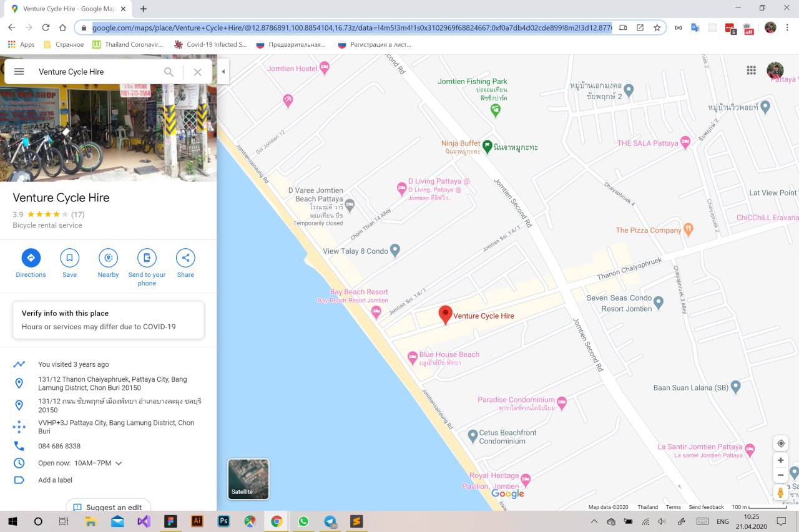This screenshot has width=799, height=532.
Task: Zoom out on the map
Action: click(x=780, y=475)
